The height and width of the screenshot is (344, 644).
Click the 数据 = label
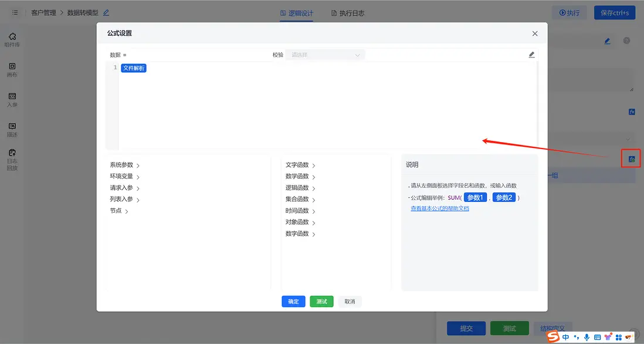pos(118,55)
